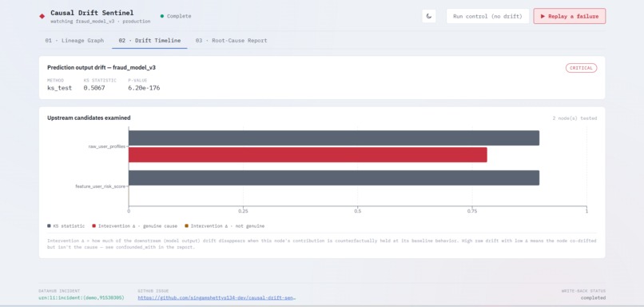Click the gray KS bar for feature_user_risk_score
The image size is (644, 307).
(x=334, y=178)
